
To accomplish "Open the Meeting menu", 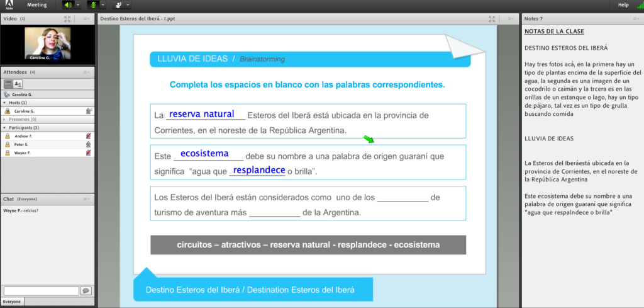I will [36, 4].
